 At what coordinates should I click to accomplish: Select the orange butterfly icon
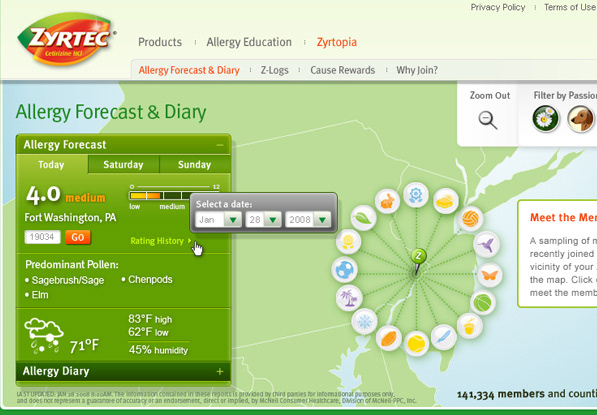490,275
